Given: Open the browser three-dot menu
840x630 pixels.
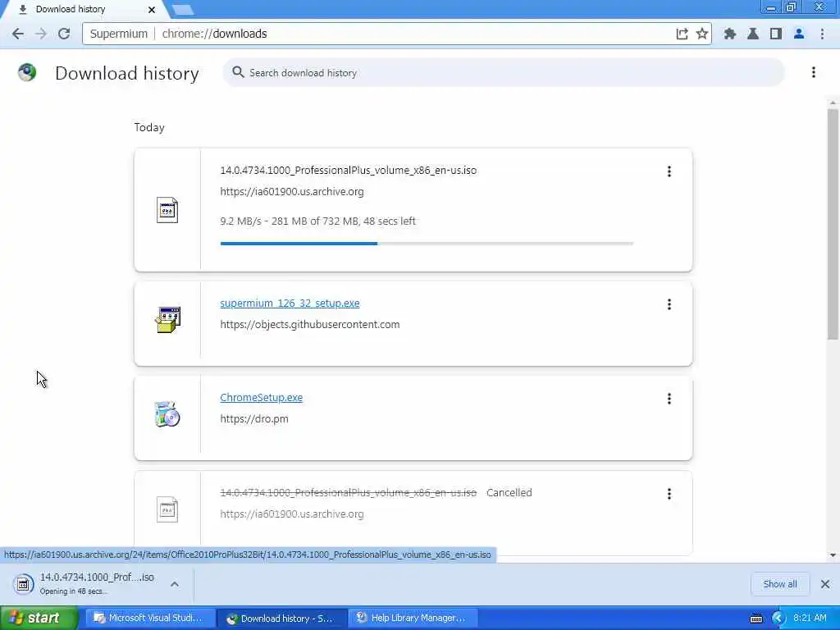Looking at the screenshot, I should tap(822, 34).
